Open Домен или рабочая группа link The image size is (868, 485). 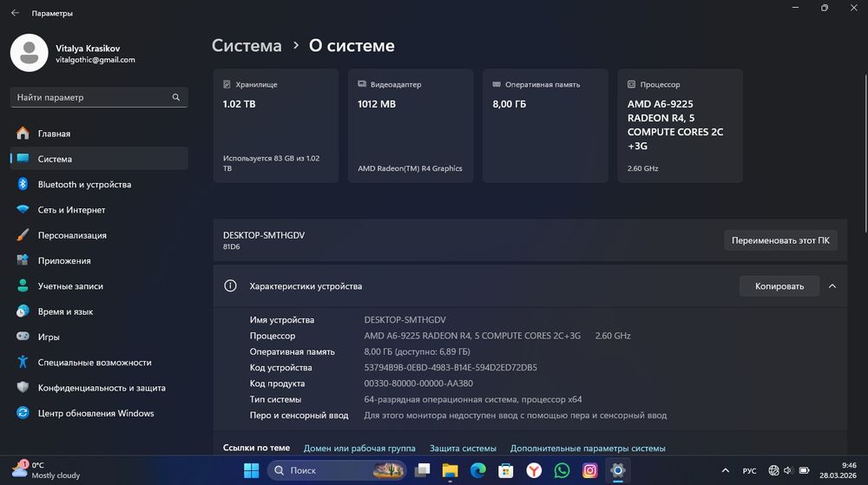point(359,449)
